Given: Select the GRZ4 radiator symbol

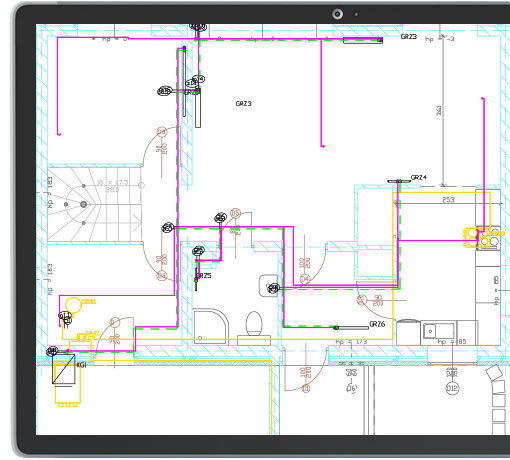Looking at the screenshot, I should coord(399,181).
